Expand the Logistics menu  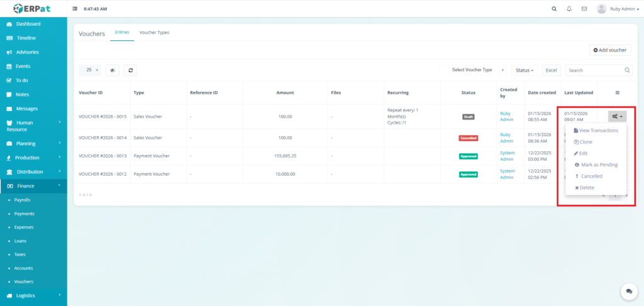(x=33, y=295)
